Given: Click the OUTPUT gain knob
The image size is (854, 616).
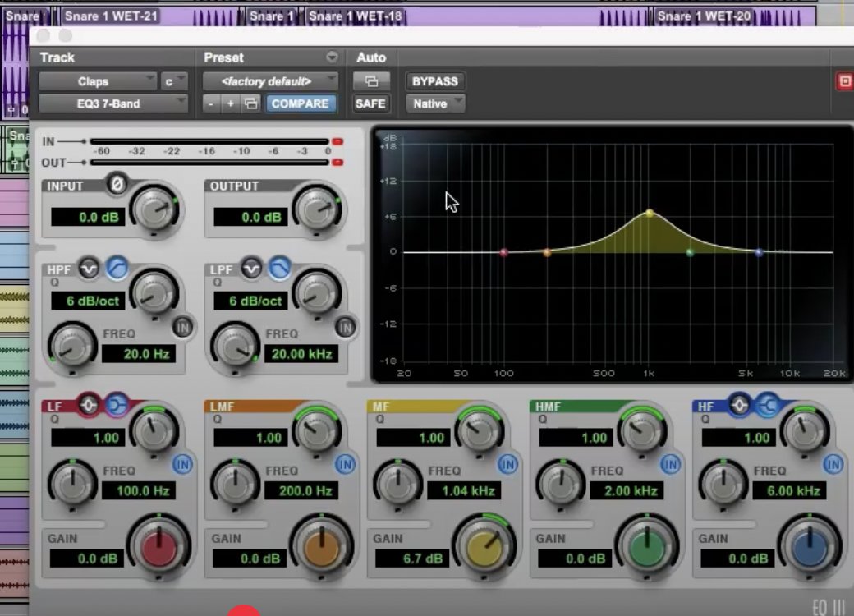Looking at the screenshot, I should click(318, 209).
